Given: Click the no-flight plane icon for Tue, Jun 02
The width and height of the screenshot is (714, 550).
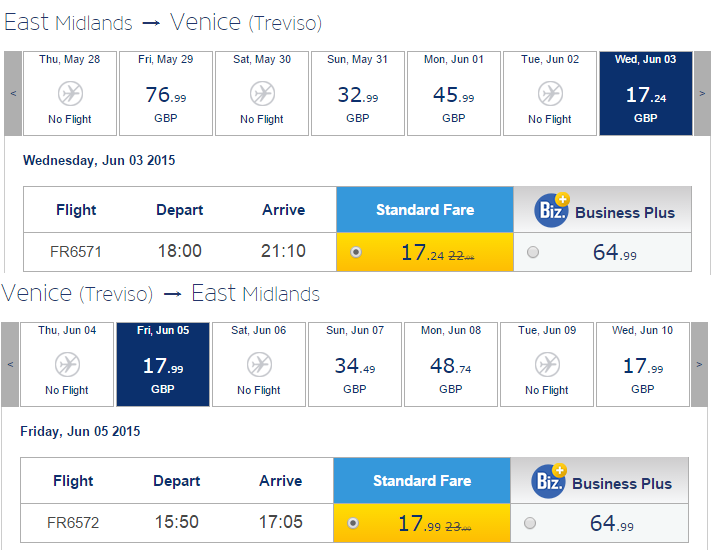Looking at the screenshot, I should click(550, 93).
